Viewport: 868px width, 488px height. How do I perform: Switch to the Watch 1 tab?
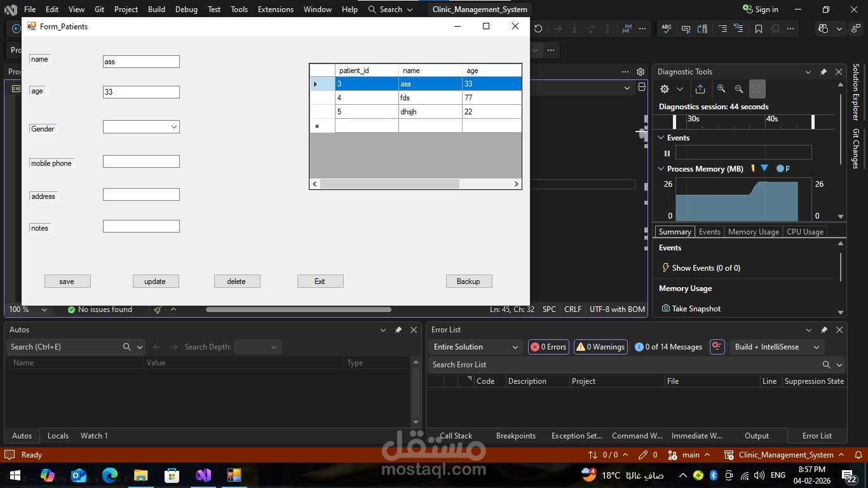click(x=94, y=436)
